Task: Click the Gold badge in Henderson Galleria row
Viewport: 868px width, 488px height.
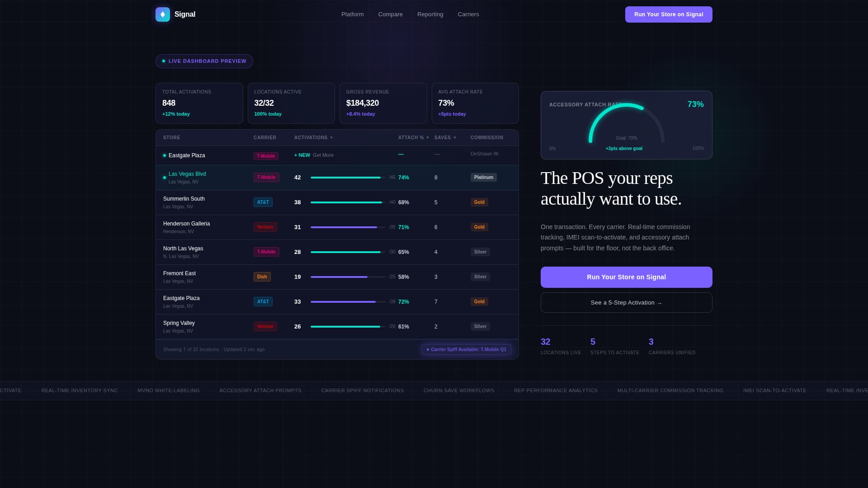Action: tap(479, 227)
